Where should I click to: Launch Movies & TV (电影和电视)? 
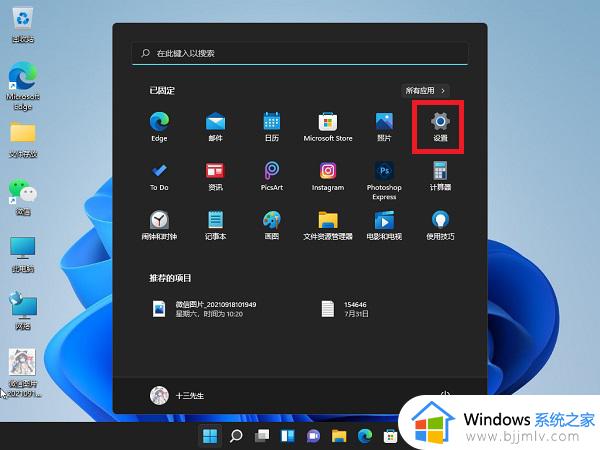384,226
